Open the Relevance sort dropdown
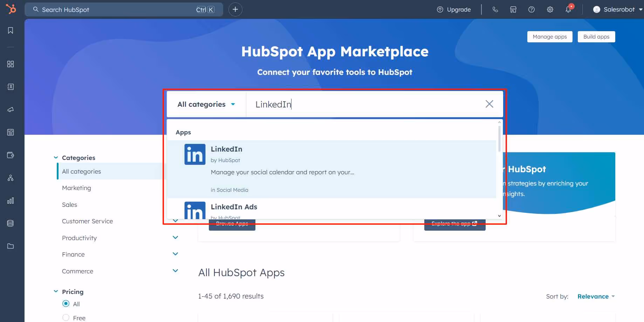Image resolution: width=644 pixels, height=322 pixels. (595, 296)
